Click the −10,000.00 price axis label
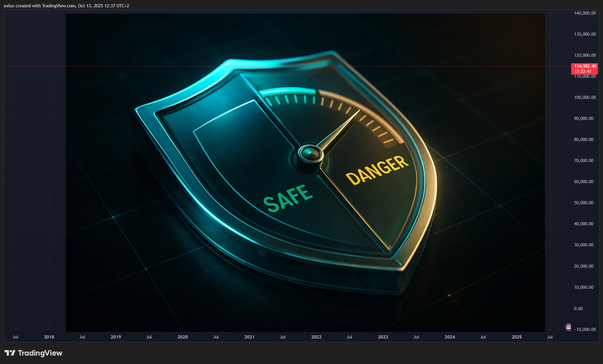Screen dimensions: 603x364 (x=585, y=329)
